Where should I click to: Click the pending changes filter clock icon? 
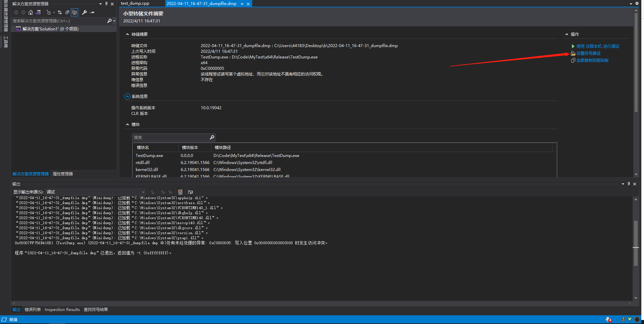click(x=49, y=12)
